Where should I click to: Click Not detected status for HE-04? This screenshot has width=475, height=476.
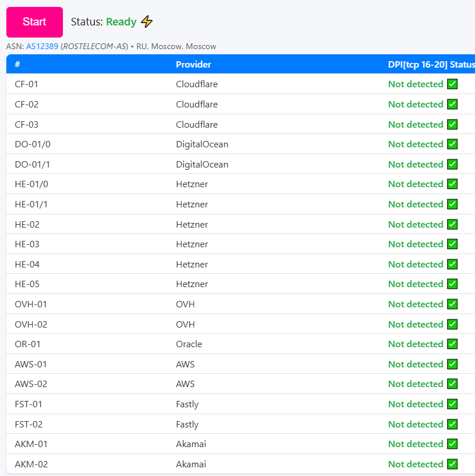tap(416, 265)
